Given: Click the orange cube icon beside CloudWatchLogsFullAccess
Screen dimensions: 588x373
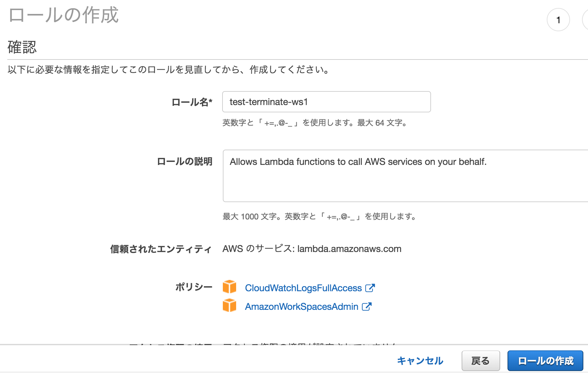Looking at the screenshot, I should [x=229, y=287].
